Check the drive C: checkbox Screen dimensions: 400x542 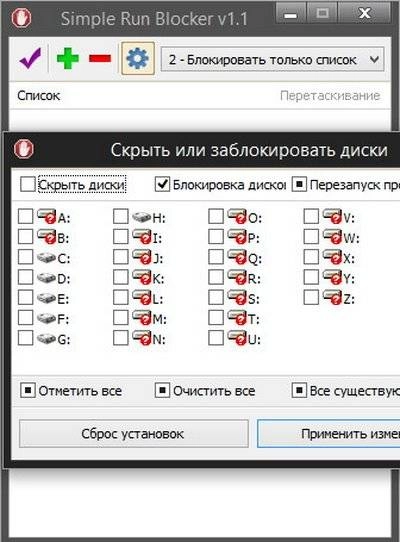pyautogui.click(x=26, y=257)
